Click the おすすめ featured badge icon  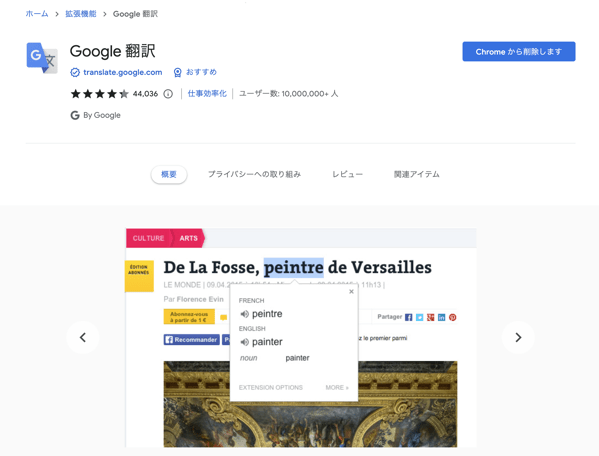178,72
